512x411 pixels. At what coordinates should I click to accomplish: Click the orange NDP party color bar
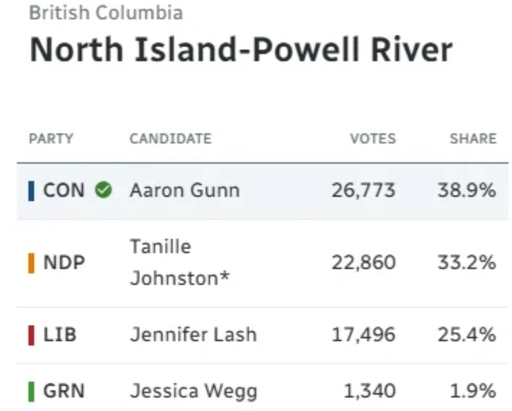(31, 263)
